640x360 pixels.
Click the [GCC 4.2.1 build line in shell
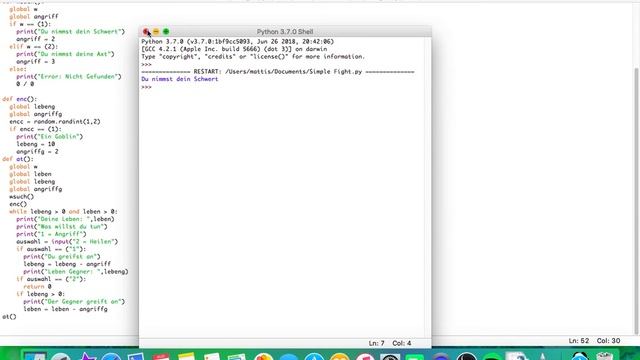pos(234,49)
